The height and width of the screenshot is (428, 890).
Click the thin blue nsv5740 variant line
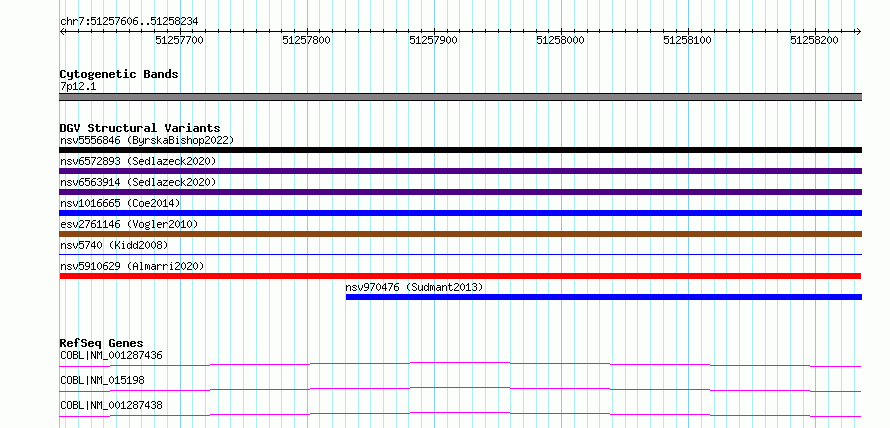click(x=460, y=255)
